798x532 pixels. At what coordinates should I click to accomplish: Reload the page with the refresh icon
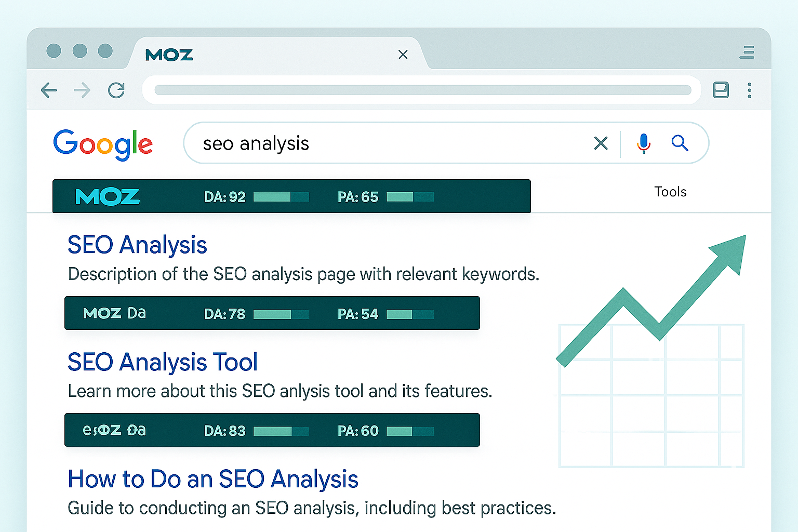[116, 90]
